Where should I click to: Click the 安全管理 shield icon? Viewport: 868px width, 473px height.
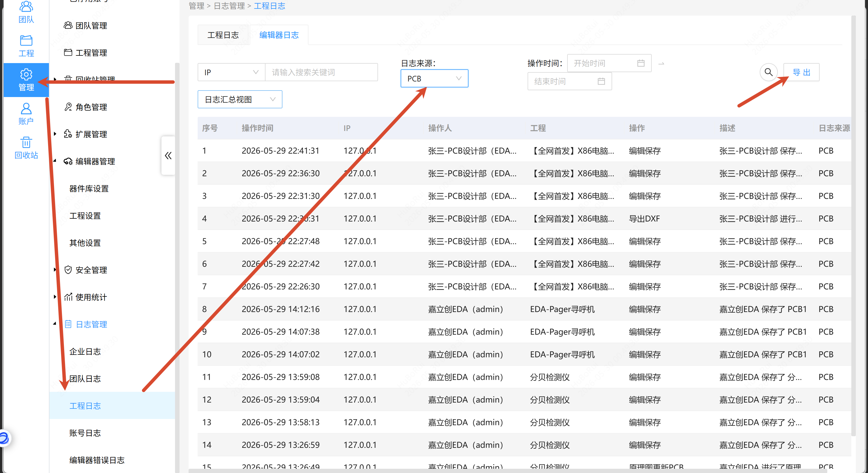point(68,270)
